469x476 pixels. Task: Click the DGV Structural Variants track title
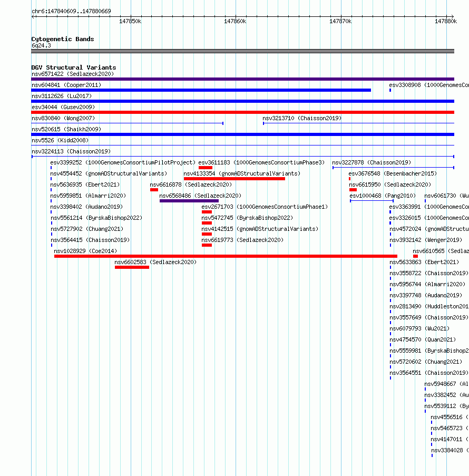click(x=74, y=67)
